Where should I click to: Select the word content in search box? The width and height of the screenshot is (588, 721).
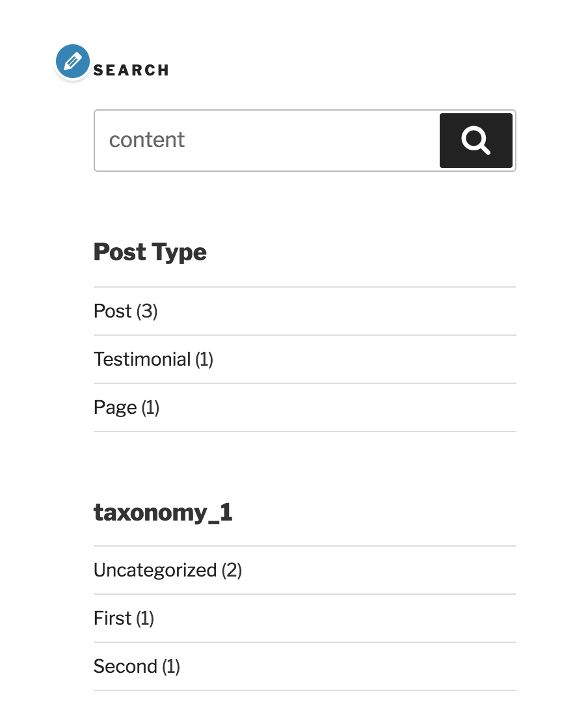147,140
